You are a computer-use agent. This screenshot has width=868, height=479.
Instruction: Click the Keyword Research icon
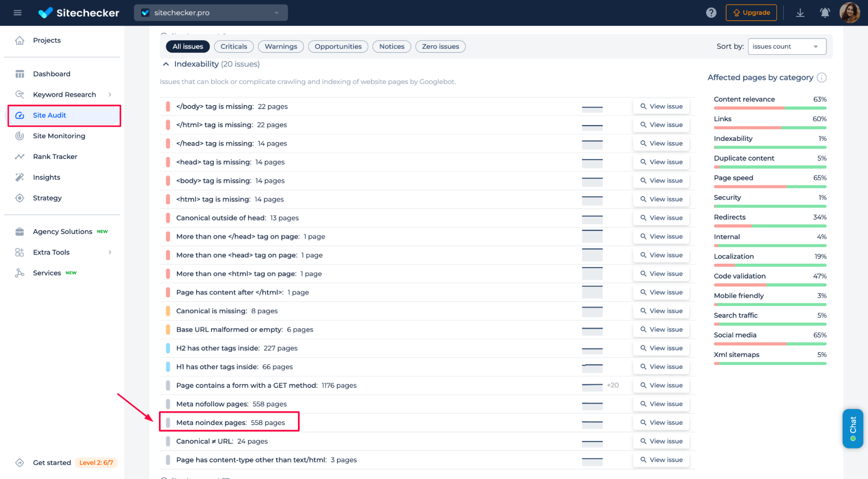point(20,94)
